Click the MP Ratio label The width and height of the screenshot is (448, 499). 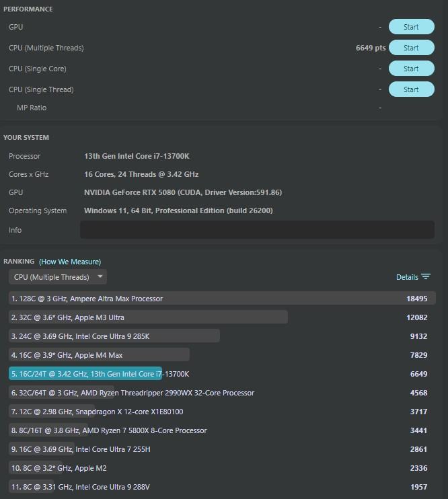point(32,108)
